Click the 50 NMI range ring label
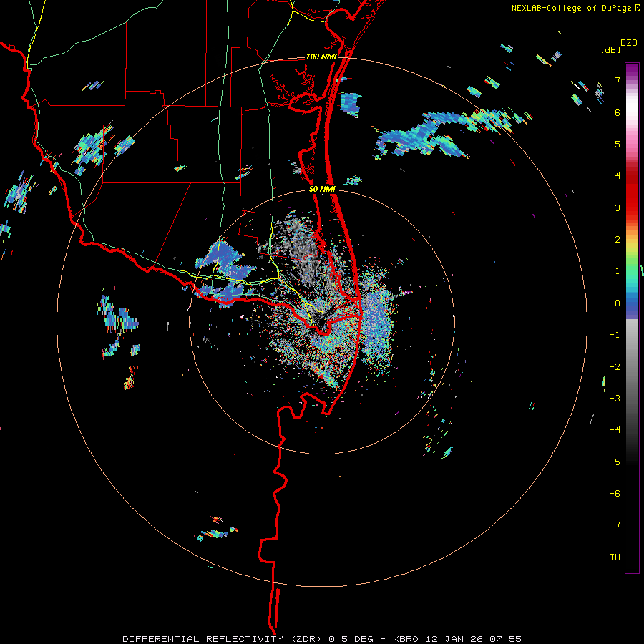 click(x=322, y=190)
